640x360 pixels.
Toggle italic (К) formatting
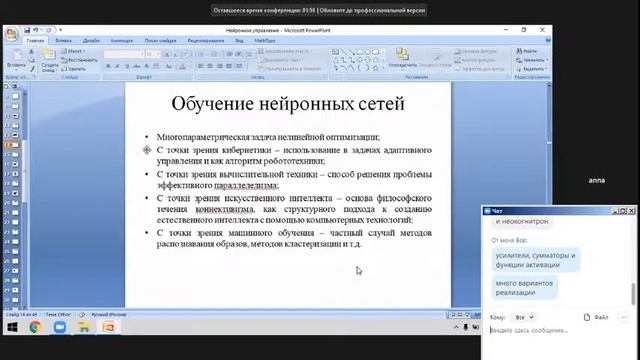click(118, 66)
